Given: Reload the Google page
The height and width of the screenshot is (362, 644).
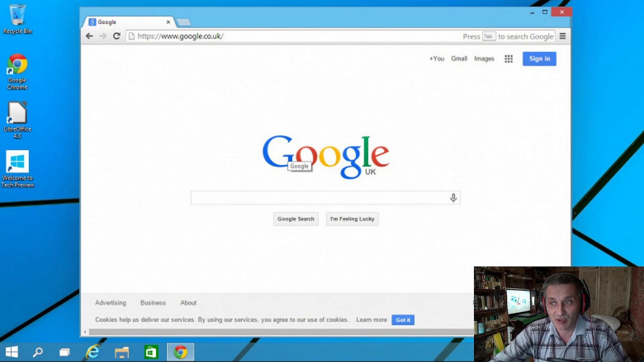Looking at the screenshot, I should (x=116, y=36).
